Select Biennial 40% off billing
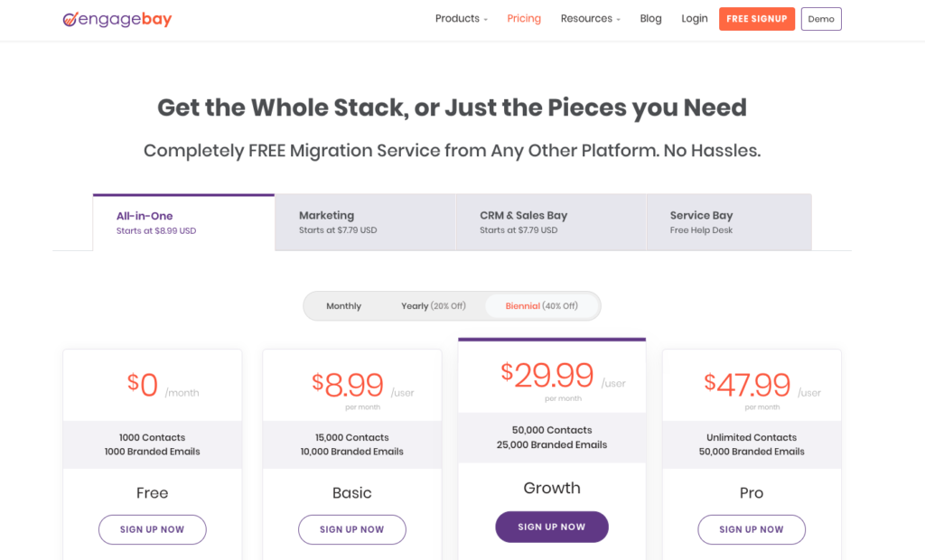Image resolution: width=925 pixels, height=560 pixels. click(x=542, y=305)
